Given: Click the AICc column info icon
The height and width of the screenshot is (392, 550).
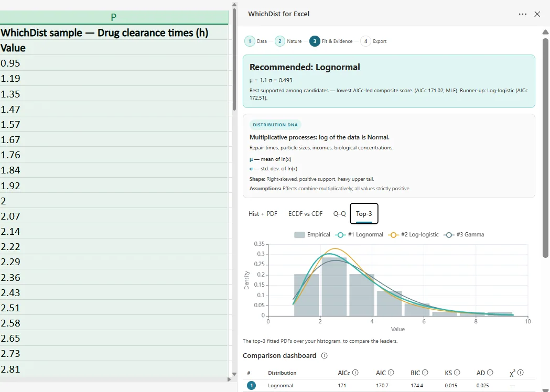Looking at the screenshot, I should [355, 373].
